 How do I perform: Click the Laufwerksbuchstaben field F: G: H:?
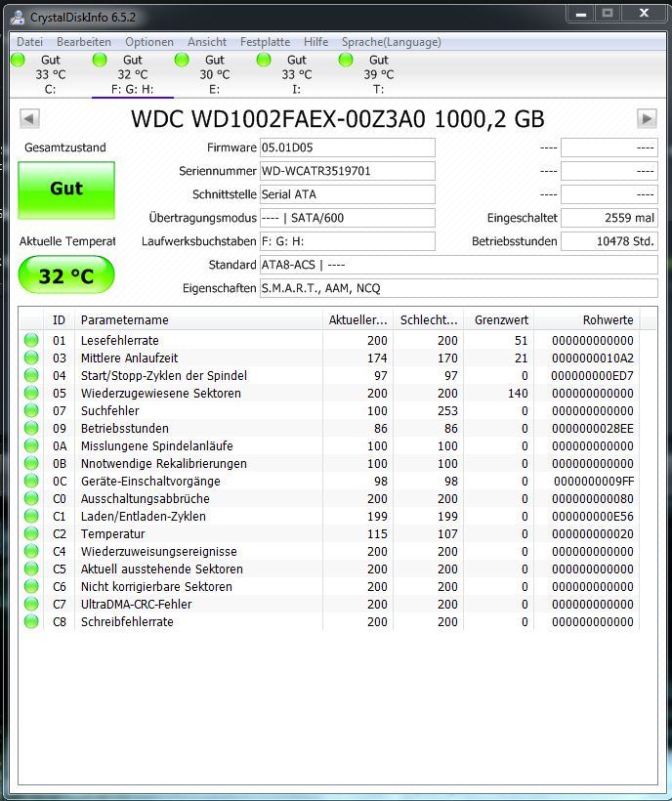click(348, 241)
